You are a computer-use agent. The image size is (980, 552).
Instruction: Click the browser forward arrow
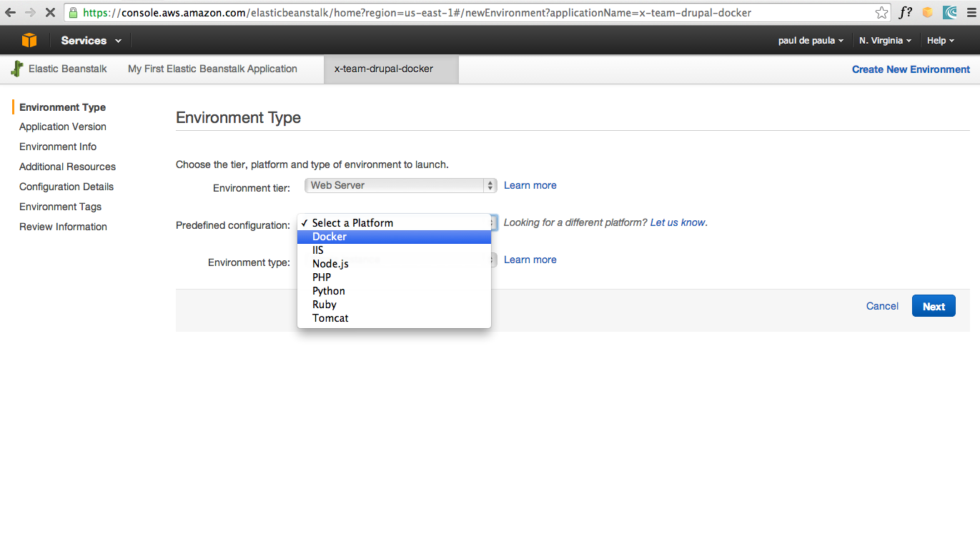[31, 12]
